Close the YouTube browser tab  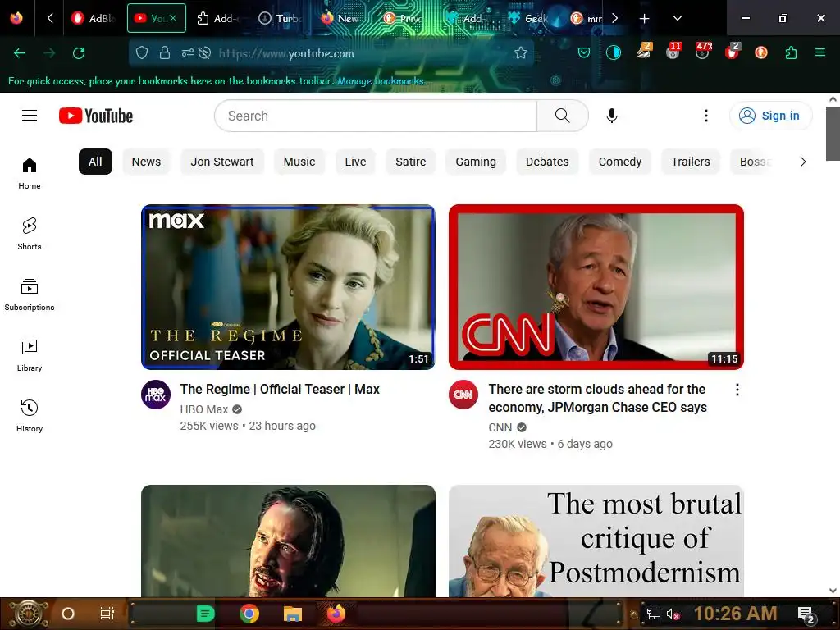point(173,18)
